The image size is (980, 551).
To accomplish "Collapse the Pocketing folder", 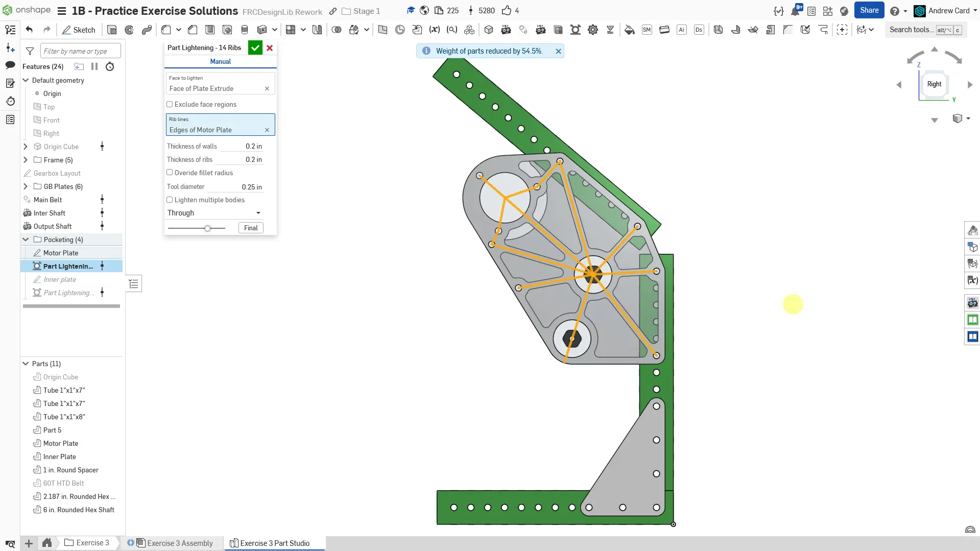I will pyautogui.click(x=26, y=239).
